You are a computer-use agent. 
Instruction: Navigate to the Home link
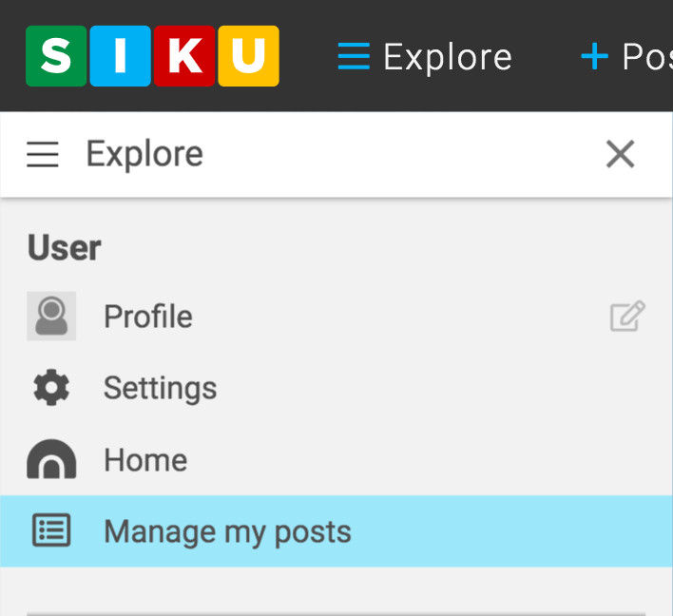(x=145, y=460)
